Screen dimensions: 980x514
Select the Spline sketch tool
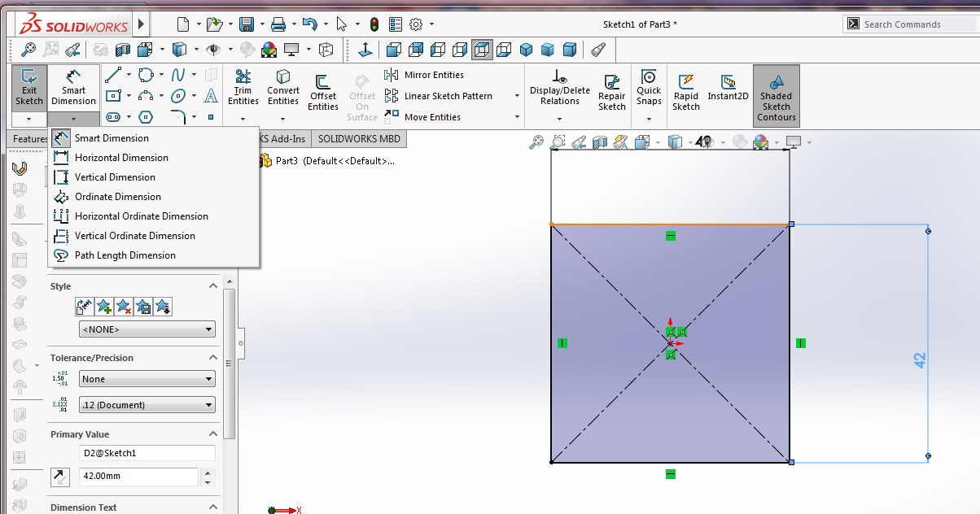coord(178,75)
